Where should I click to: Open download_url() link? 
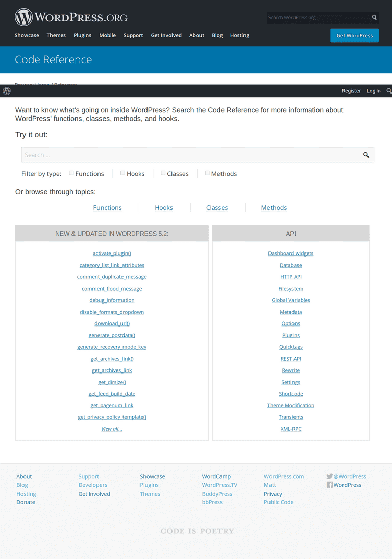pyautogui.click(x=112, y=324)
